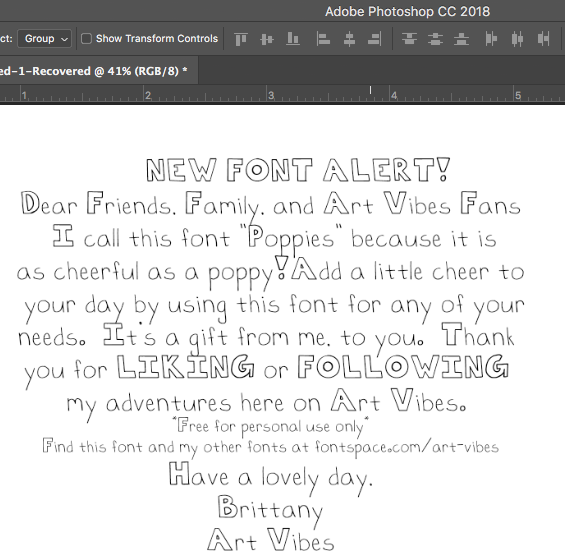The image size is (565, 552).
Task: Click the horizontal ruler at mark 3
Action: (x=271, y=96)
